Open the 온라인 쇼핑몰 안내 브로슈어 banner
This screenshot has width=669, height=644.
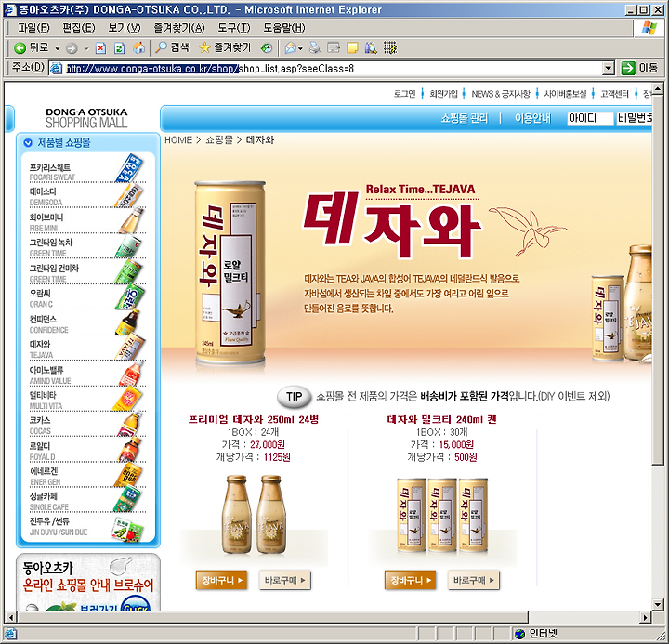[x=88, y=583]
